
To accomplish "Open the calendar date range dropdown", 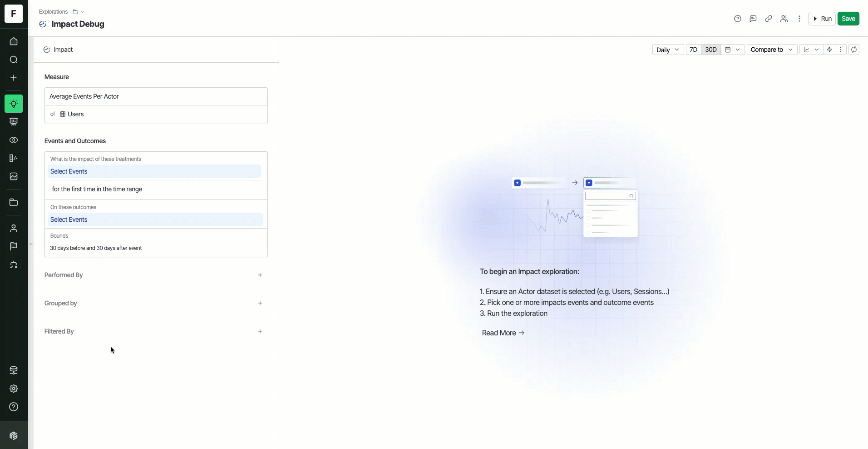I will click(732, 50).
